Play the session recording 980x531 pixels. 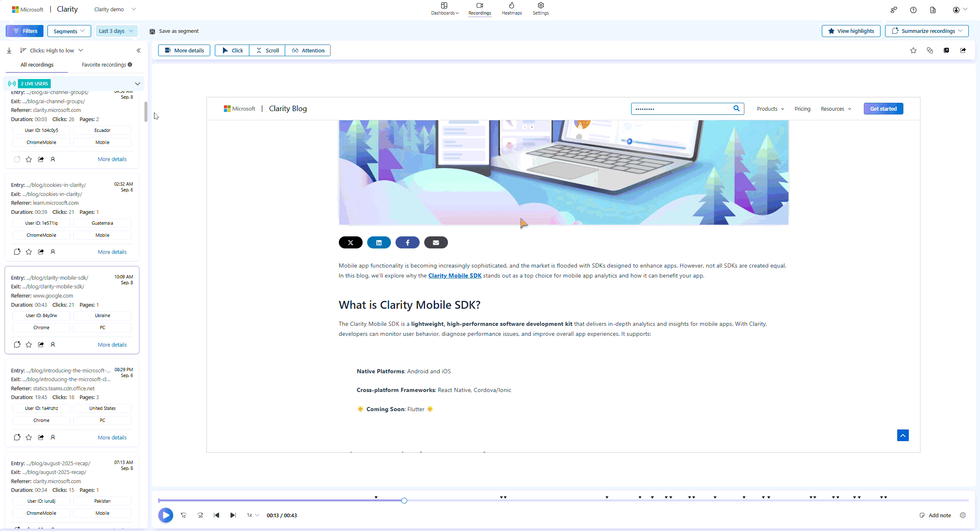tap(166, 515)
